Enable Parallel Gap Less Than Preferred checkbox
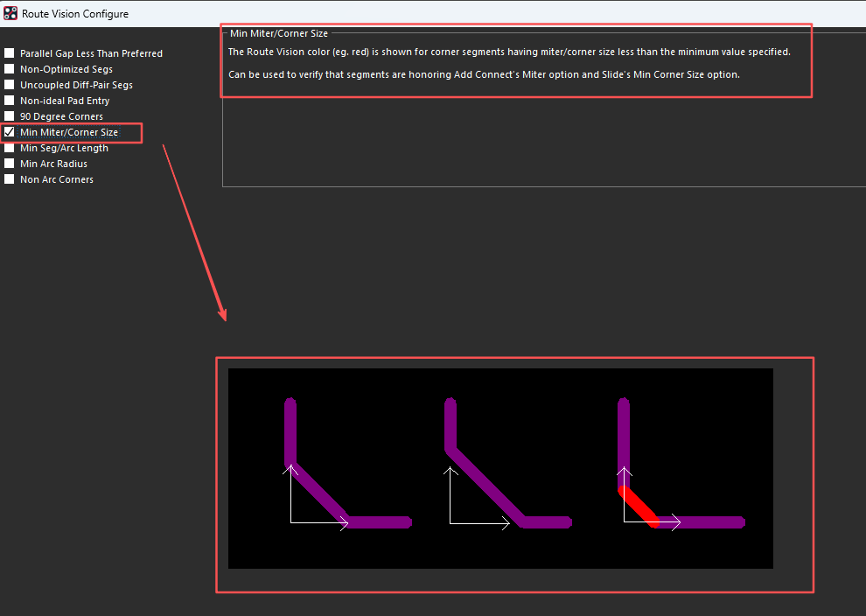This screenshot has width=866, height=616. [10, 53]
